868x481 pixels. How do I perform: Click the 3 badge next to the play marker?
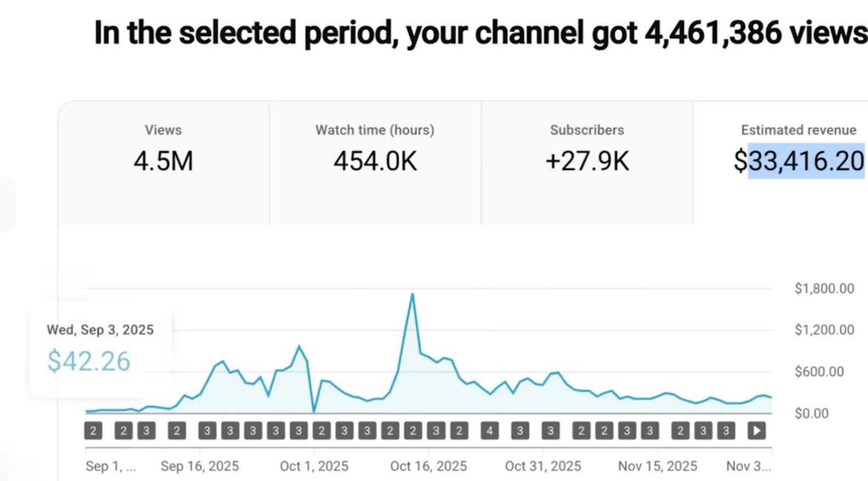(x=726, y=431)
